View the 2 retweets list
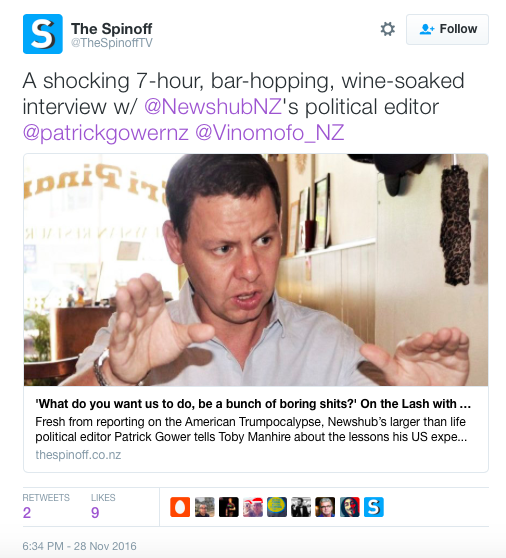This screenshot has height=558, width=506. click(46, 506)
